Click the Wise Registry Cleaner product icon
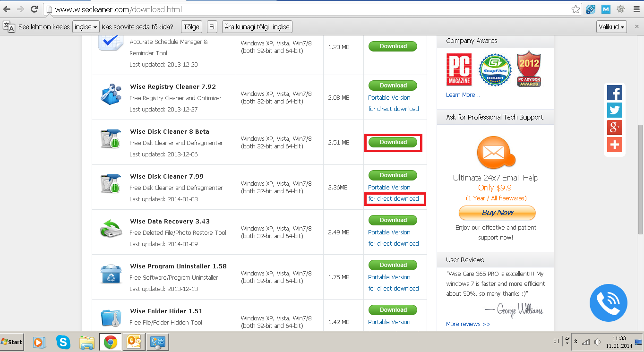The width and height of the screenshot is (644, 352). 111,94
